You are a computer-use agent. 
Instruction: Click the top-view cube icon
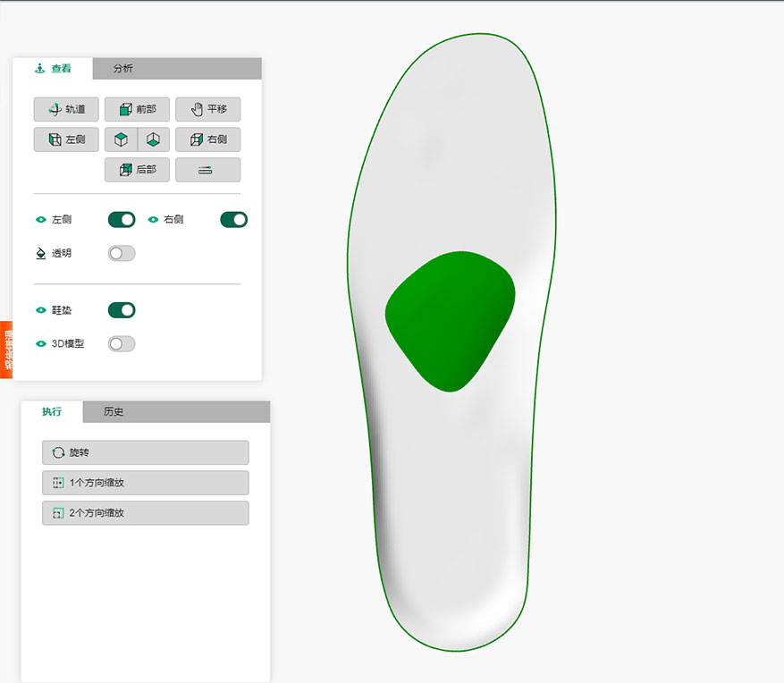coord(121,139)
